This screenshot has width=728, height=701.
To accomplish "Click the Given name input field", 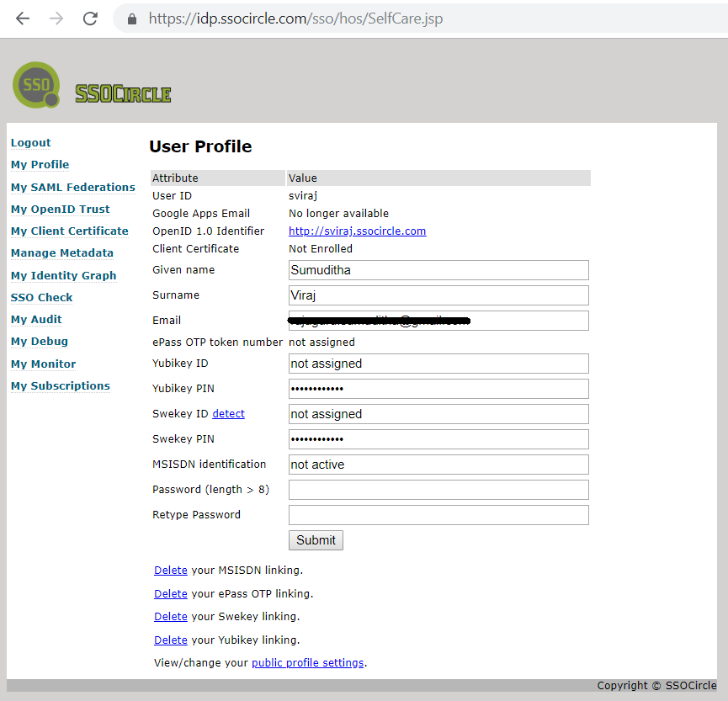I will click(438, 270).
